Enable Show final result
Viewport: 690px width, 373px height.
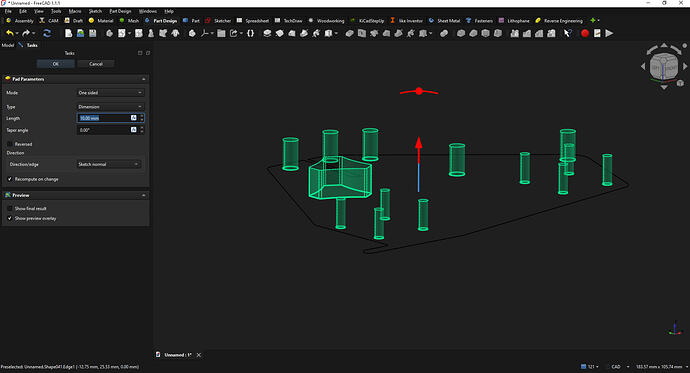point(10,208)
